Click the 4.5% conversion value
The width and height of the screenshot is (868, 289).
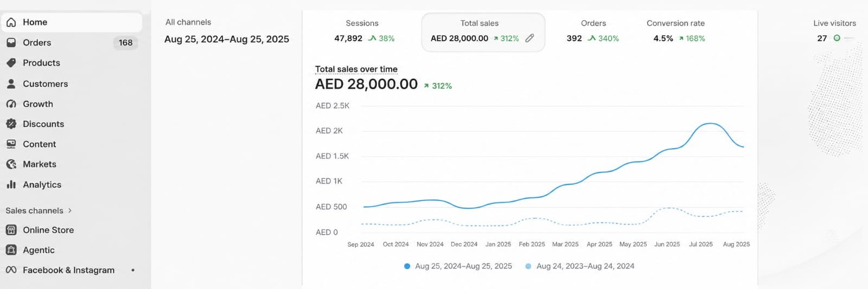(x=663, y=38)
